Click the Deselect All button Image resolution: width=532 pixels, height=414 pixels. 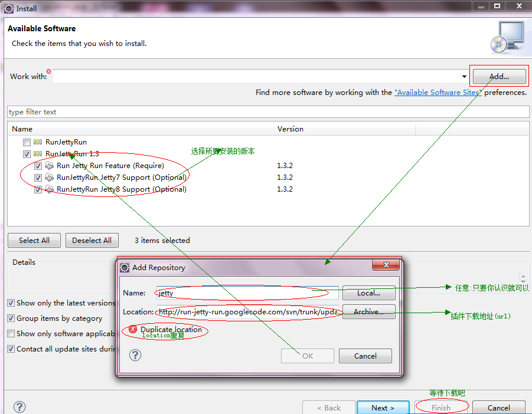click(92, 240)
